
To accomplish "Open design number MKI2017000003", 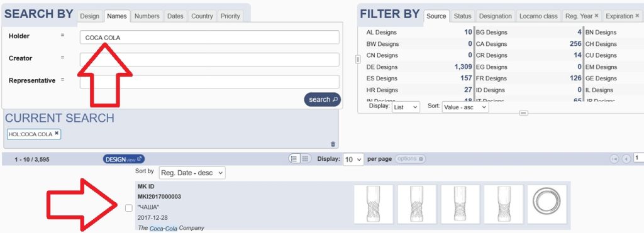I will (x=159, y=197).
